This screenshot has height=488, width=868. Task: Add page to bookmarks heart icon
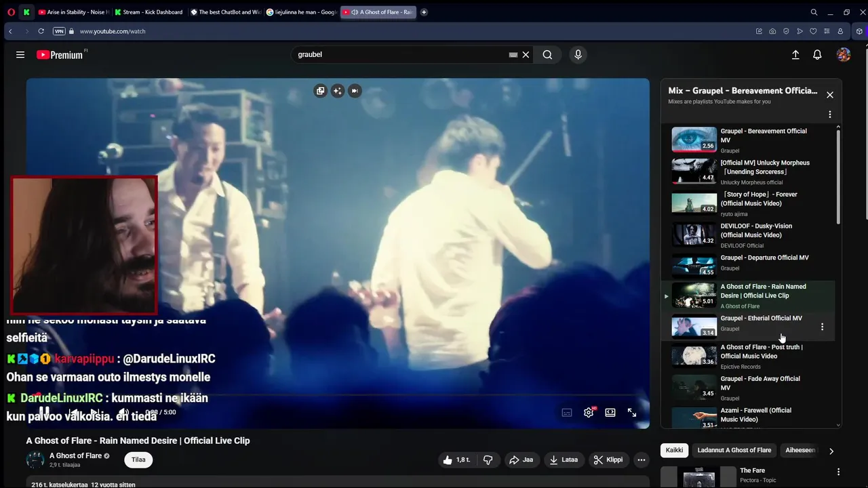pos(813,31)
